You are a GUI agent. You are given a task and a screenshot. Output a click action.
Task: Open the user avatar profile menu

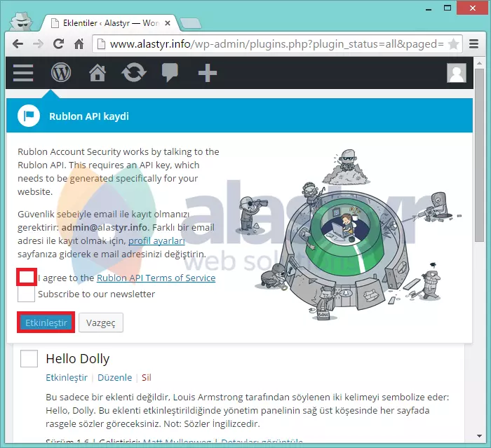coord(456,73)
